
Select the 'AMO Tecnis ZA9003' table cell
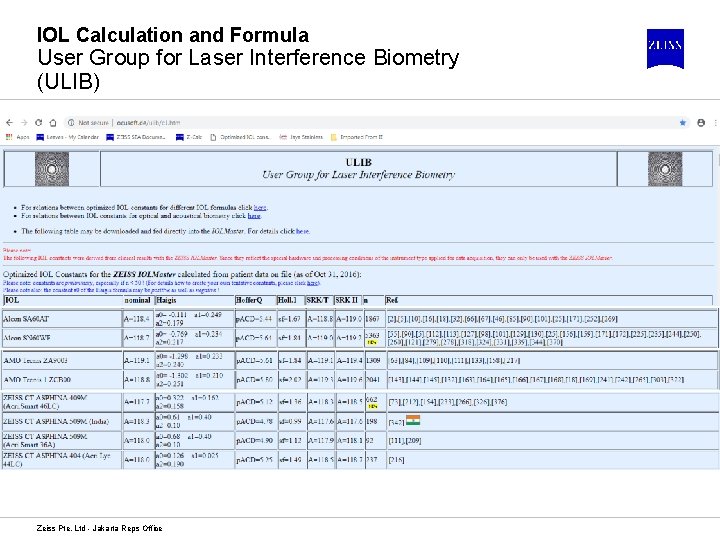point(62,360)
